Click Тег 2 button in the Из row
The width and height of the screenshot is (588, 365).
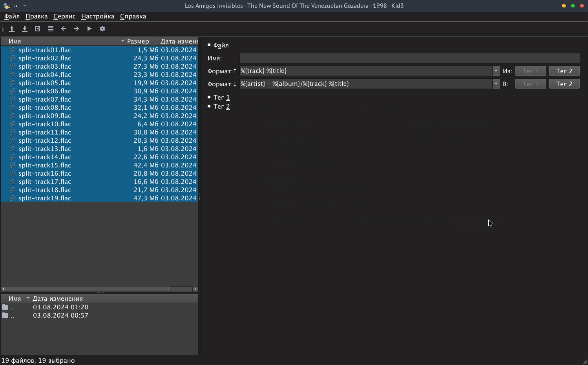[x=564, y=71]
